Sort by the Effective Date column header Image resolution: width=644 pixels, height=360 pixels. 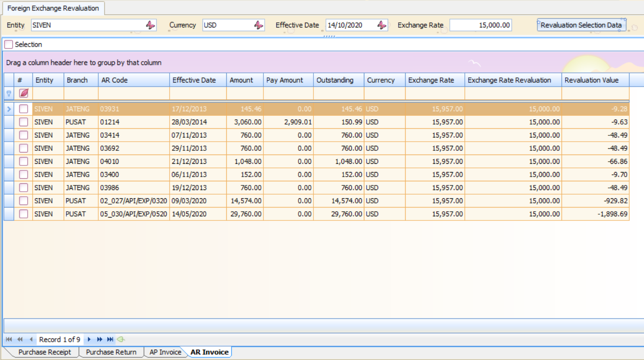(x=198, y=80)
